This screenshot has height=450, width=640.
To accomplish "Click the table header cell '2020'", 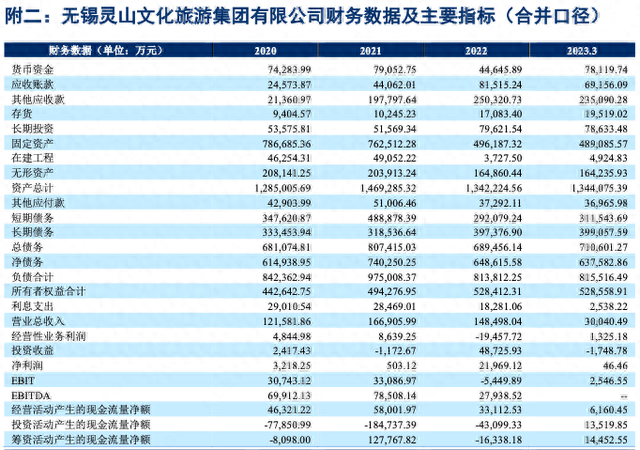I will (265, 51).
